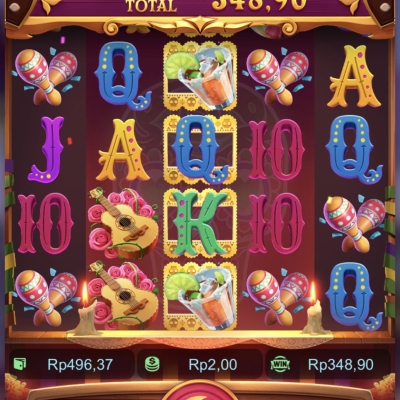Viewport: 400px width, 400px height.
Task: Click the Rp348,90 win amount
Action: coord(341,365)
